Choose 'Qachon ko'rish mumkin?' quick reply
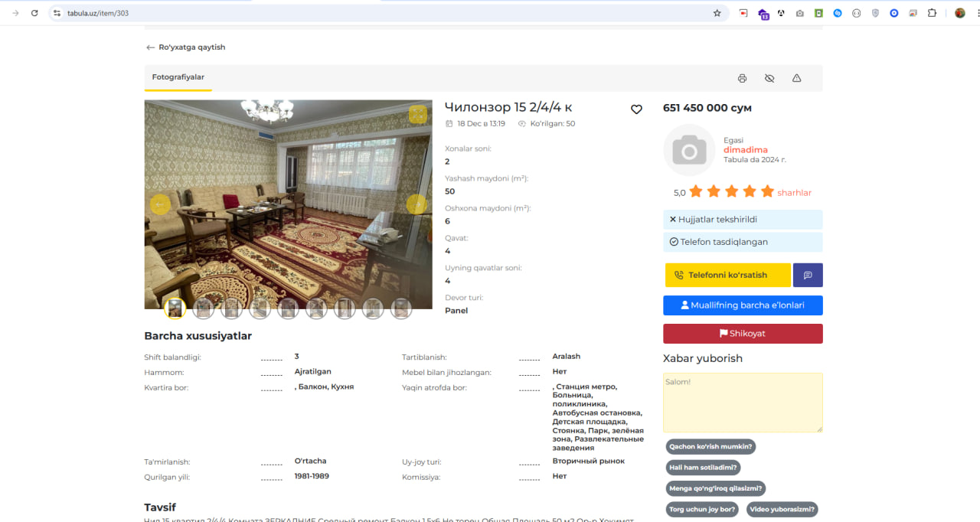Screen dimensions: 980x522 (710, 446)
